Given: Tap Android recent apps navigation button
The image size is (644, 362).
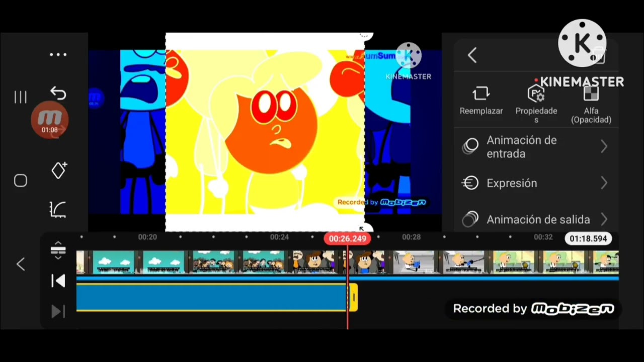Looking at the screenshot, I should (21, 97).
